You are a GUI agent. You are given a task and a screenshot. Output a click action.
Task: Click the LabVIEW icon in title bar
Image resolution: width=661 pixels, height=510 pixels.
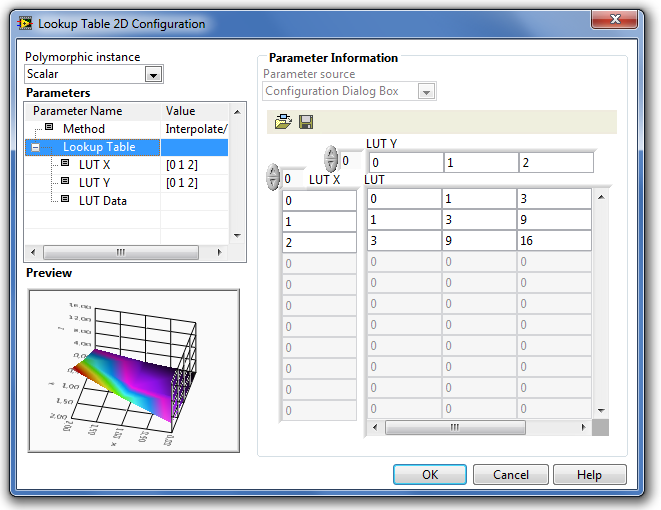[x=25, y=23]
